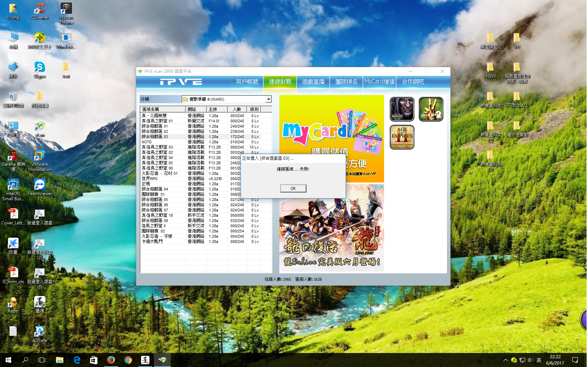This screenshot has height=367, width=588.
Task: Open volume control in system tray
Action: [x=530, y=360]
